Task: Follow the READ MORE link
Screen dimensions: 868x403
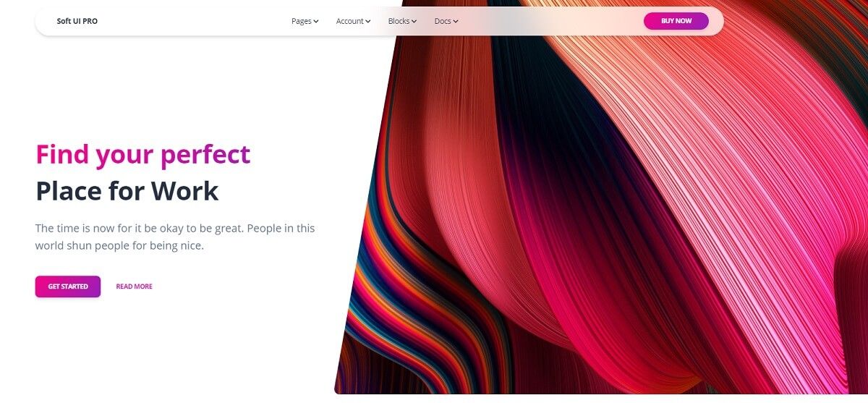Action: pos(135,287)
